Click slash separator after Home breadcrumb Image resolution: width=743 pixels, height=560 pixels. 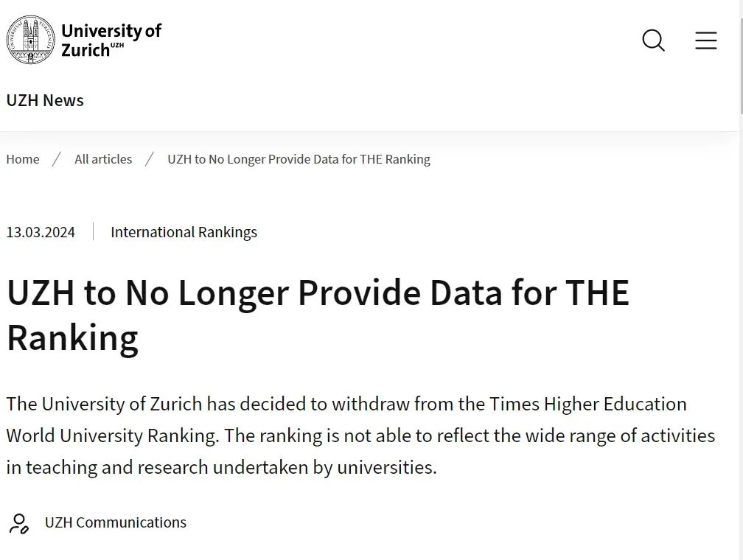57,159
